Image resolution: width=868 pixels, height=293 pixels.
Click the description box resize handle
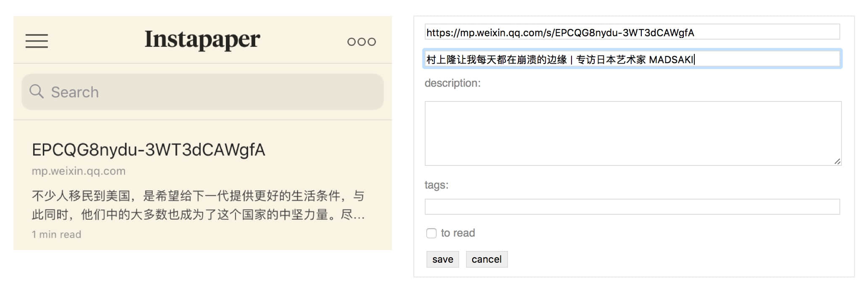[x=837, y=161]
